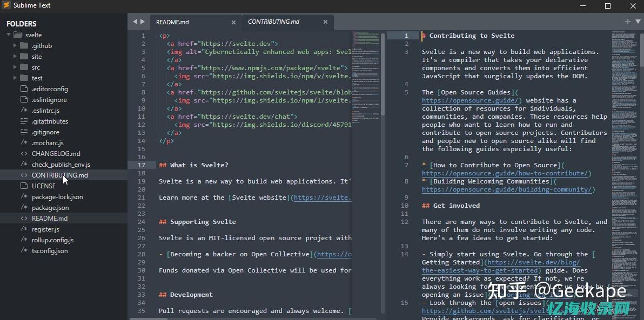Screen dimensions: 644x320
Task: Click the package-lock.json file icon
Action: (x=24, y=196)
